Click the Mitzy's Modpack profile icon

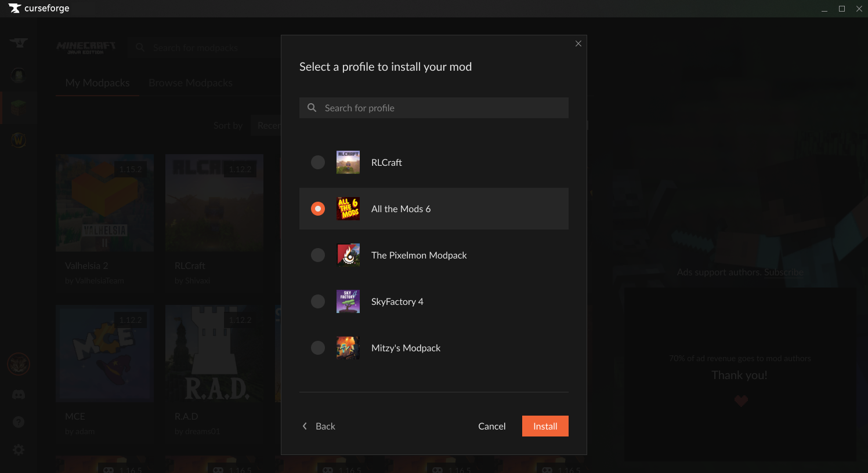click(x=348, y=348)
